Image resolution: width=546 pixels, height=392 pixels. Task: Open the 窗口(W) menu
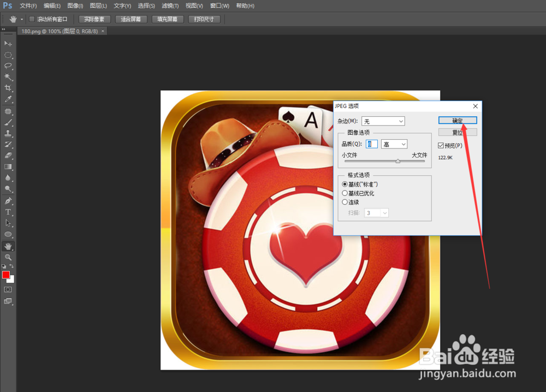(219, 5)
